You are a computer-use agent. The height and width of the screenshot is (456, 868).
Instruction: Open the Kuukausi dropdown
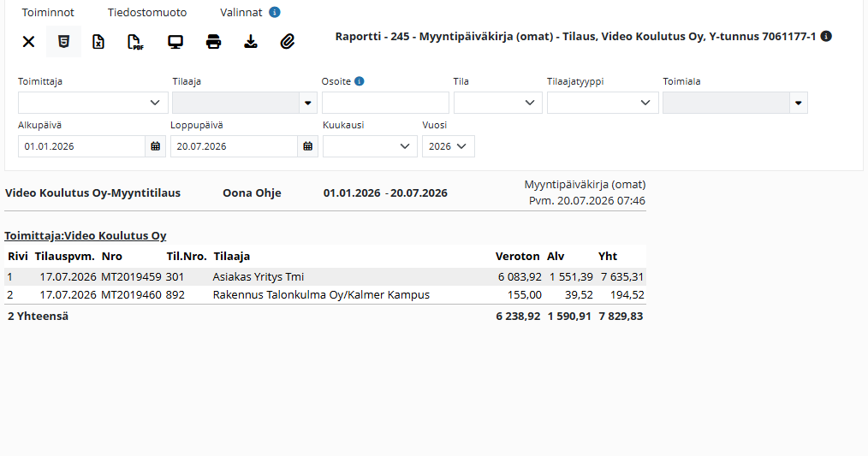point(370,146)
